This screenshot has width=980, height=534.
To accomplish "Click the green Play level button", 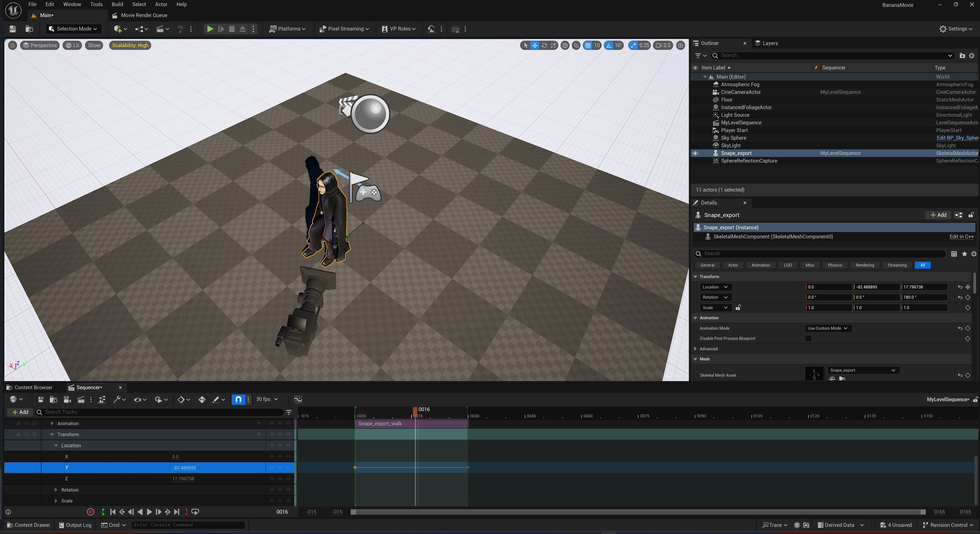I will point(210,29).
